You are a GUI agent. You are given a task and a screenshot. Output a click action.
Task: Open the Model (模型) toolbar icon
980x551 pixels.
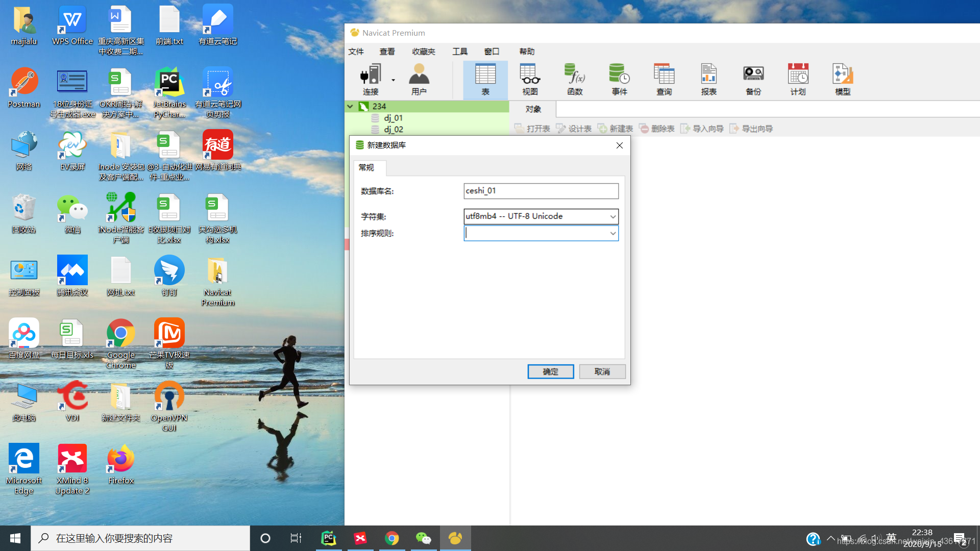coord(843,80)
